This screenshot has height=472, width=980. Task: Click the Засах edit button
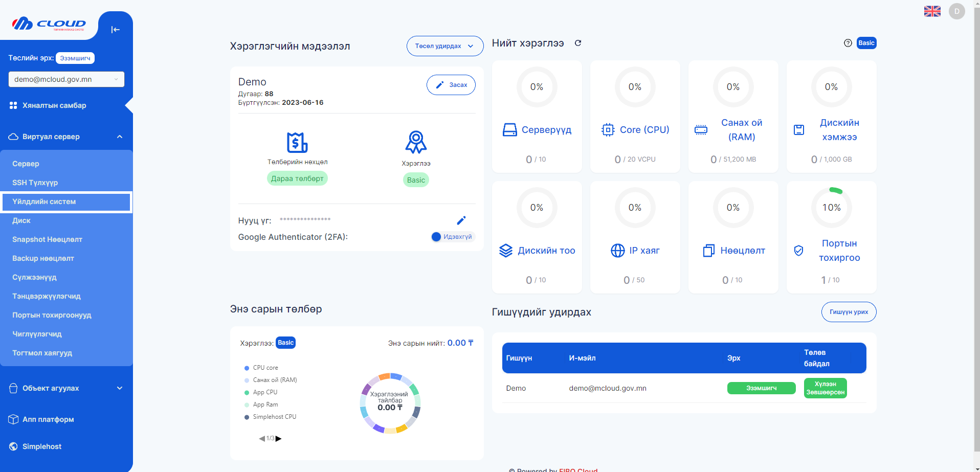pyautogui.click(x=451, y=85)
